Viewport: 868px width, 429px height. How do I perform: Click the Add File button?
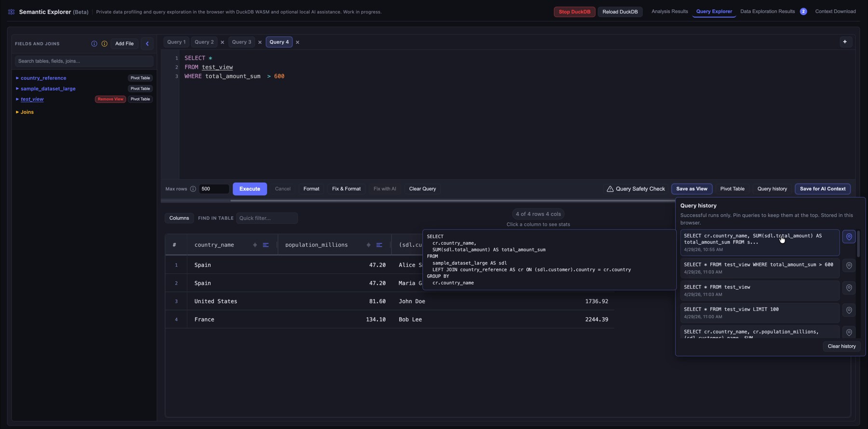(x=124, y=43)
